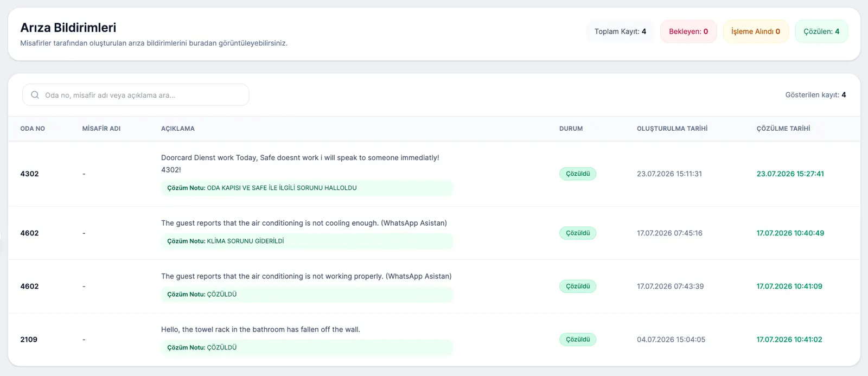Filter by Çözülen: 4 badge
Image resolution: width=868 pixels, height=376 pixels.
821,31
